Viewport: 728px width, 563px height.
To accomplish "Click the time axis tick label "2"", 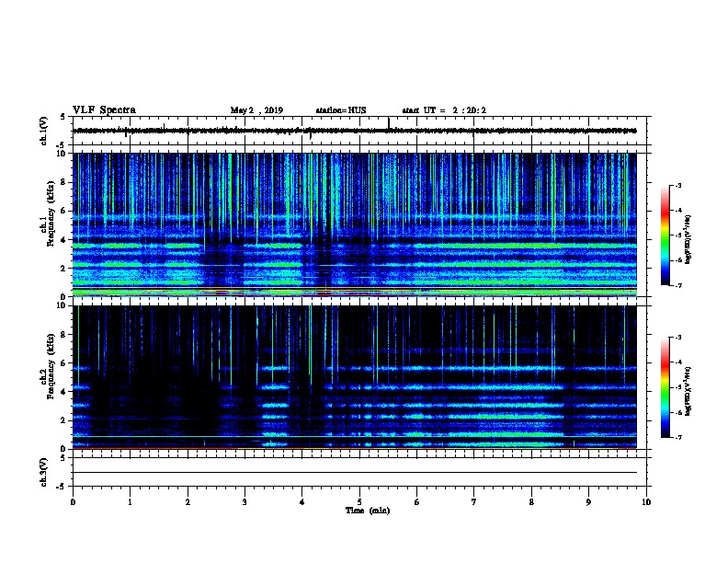I will tap(188, 502).
